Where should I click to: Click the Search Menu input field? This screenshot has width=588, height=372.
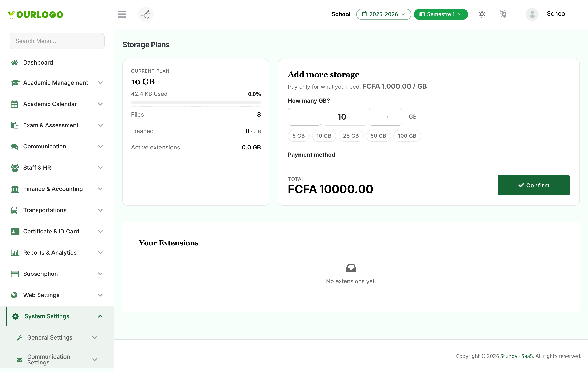pyautogui.click(x=57, y=41)
